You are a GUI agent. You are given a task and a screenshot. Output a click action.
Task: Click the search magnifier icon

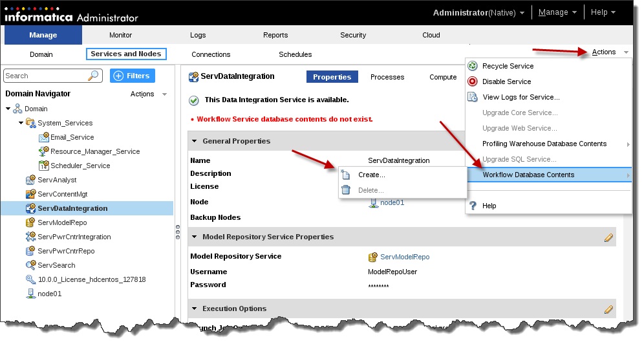[93, 76]
